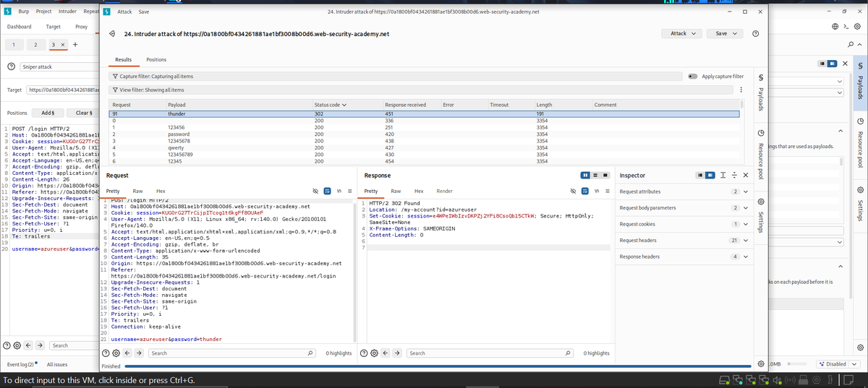Click Capture filter: Capturing all items bar
The image size is (868, 388).
point(395,76)
